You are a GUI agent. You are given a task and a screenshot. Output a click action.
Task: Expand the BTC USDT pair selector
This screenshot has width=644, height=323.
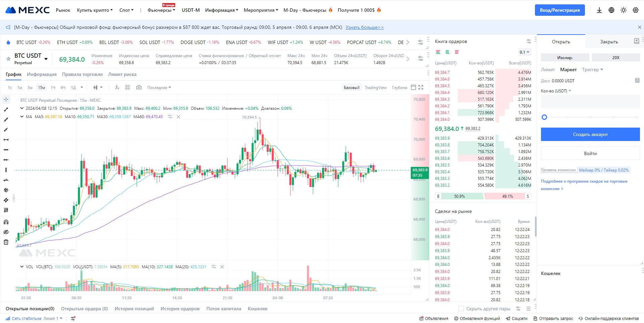46,59
